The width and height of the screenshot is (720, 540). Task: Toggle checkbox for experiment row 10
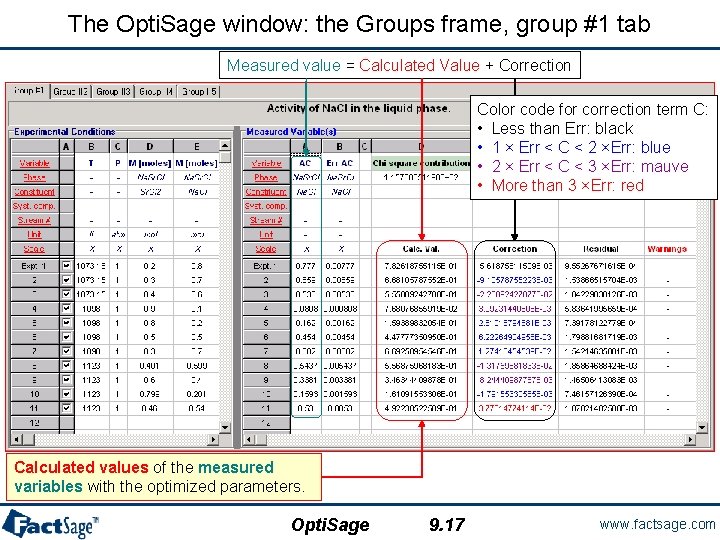[66, 394]
